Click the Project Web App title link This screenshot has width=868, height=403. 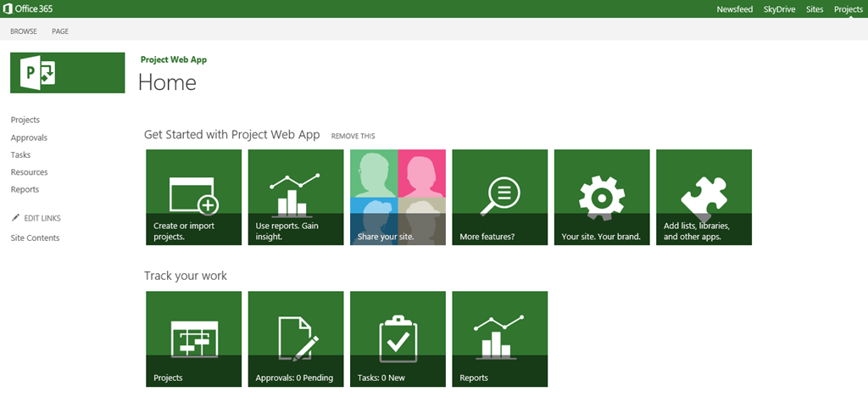point(174,60)
